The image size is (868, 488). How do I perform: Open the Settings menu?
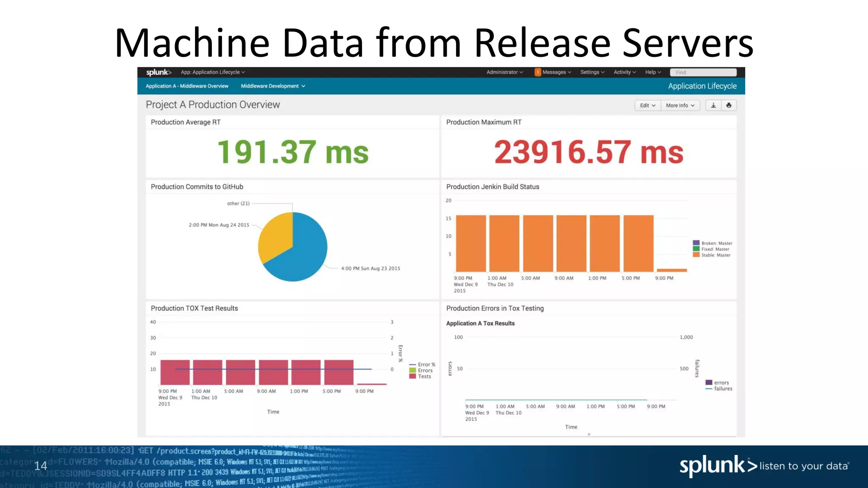click(592, 72)
